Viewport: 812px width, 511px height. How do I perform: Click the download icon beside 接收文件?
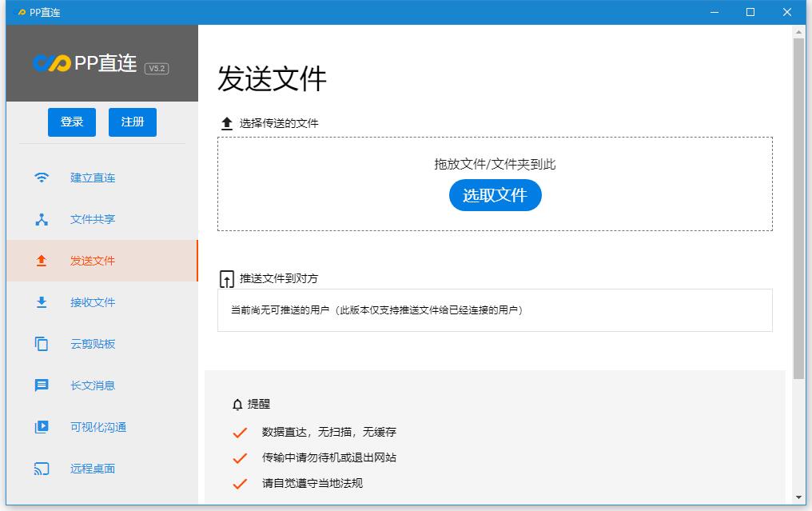42,302
